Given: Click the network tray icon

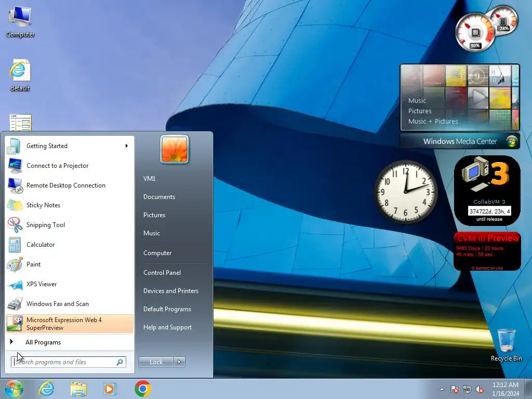Looking at the screenshot, I should (x=467, y=389).
